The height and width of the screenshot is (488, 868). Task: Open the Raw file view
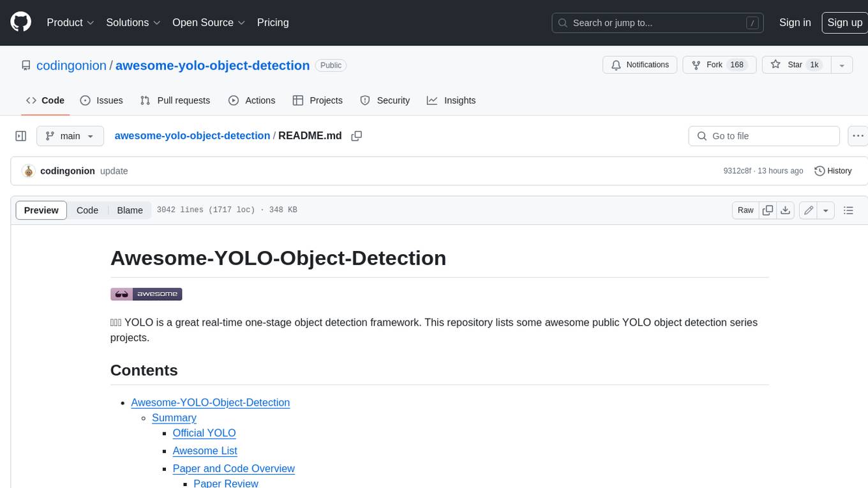click(745, 210)
